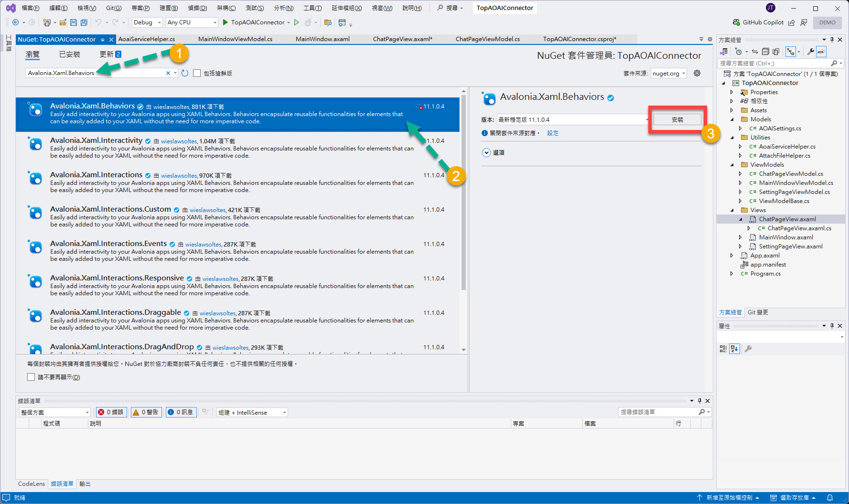This screenshot has height=504, width=849.
Task: Open the Build + IntelliSense dropdown
Action: coord(252,412)
